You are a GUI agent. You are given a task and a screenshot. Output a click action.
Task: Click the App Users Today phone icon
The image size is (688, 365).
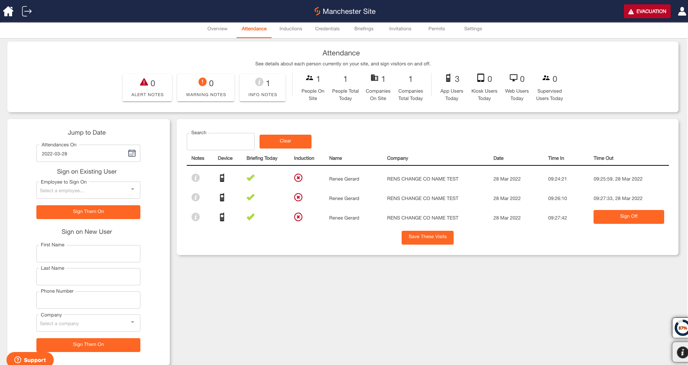(x=448, y=78)
